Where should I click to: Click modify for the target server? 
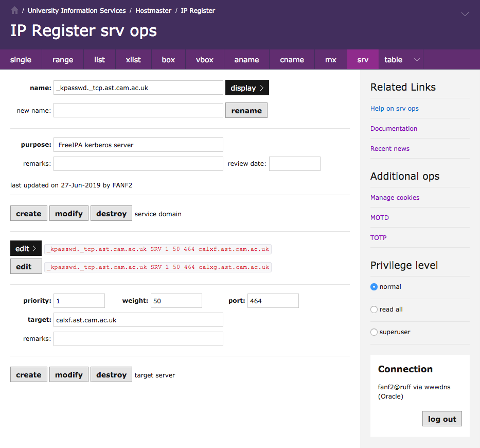[69, 375]
